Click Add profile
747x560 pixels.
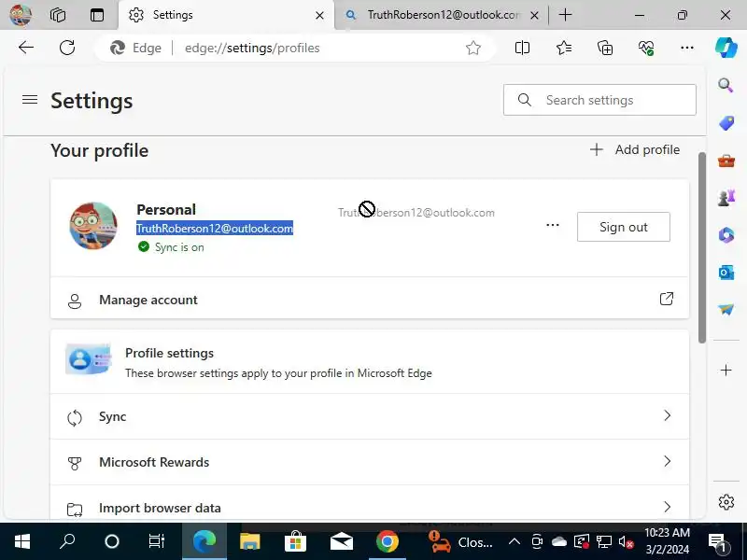tap(635, 149)
